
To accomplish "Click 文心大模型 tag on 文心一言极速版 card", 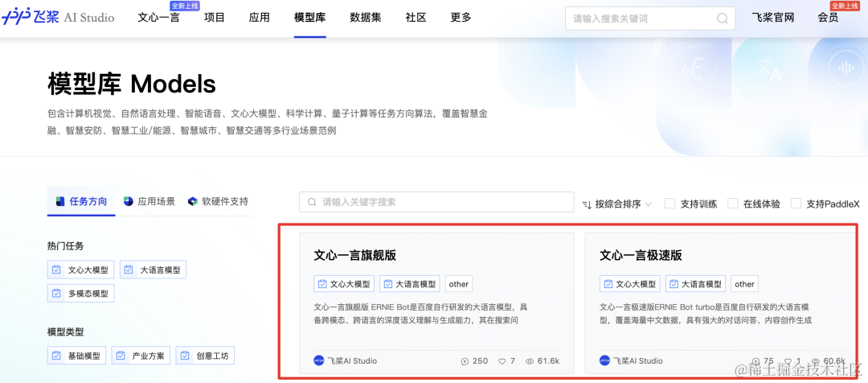I will click(x=630, y=284).
